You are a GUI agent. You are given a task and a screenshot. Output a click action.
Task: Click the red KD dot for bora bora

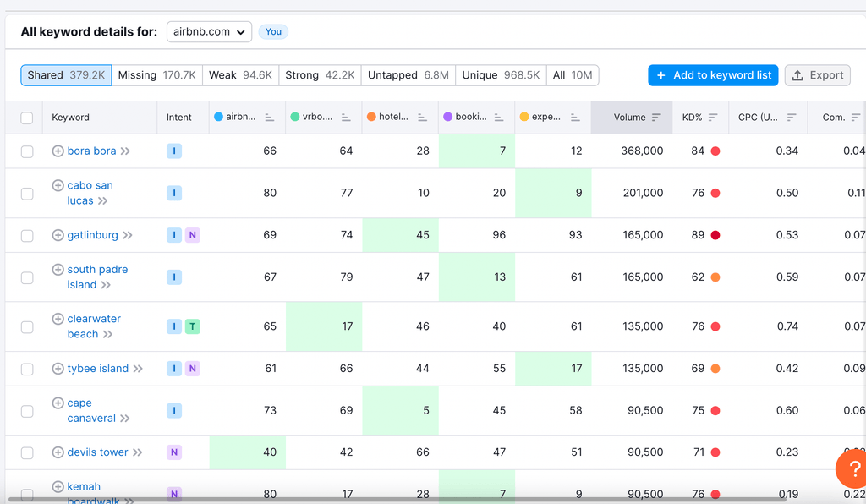coord(715,151)
